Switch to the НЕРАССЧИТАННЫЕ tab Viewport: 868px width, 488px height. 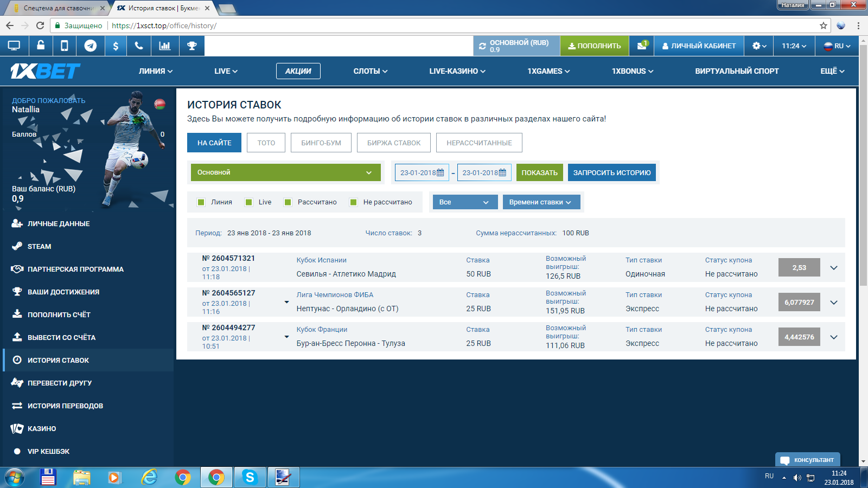click(479, 143)
